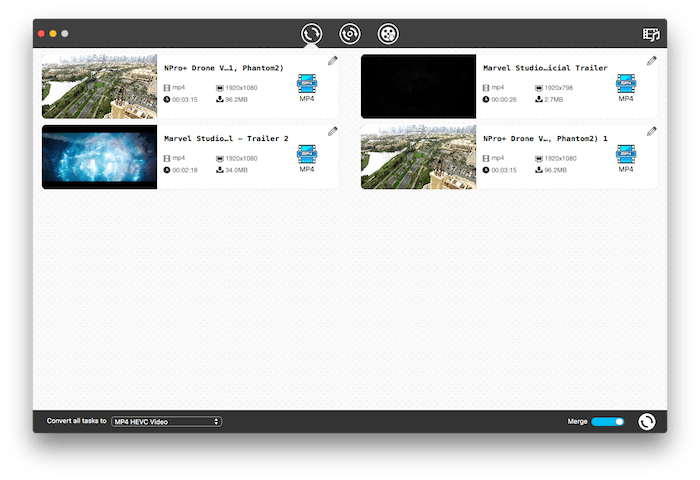Click the 00:00:26 duration text
Screen dimensions: 700x480
click(x=504, y=100)
